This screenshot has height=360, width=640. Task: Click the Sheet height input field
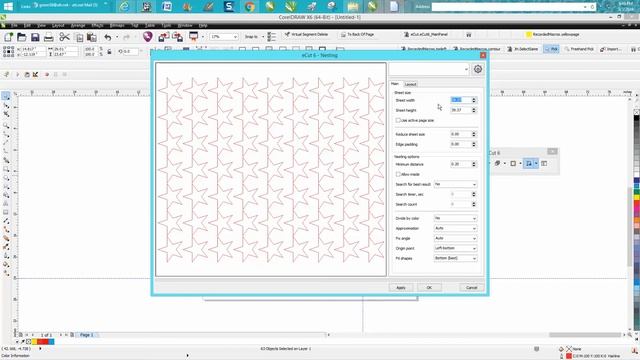(461, 110)
